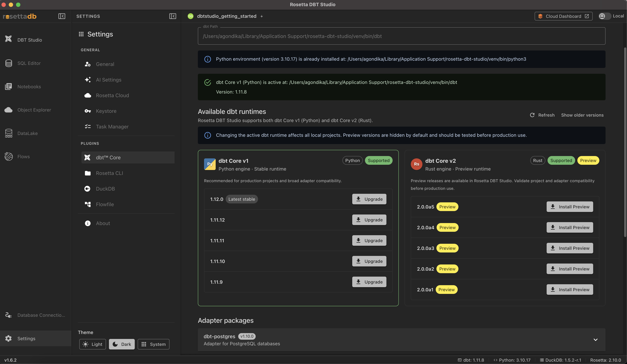
Task: Open AI Settings
Action: tap(128, 80)
